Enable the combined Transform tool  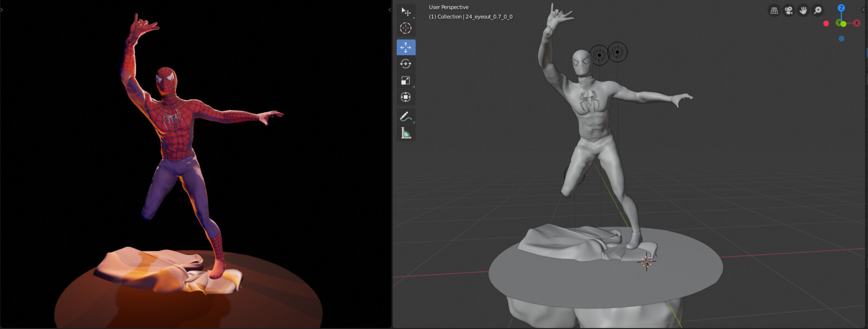tap(406, 97)
